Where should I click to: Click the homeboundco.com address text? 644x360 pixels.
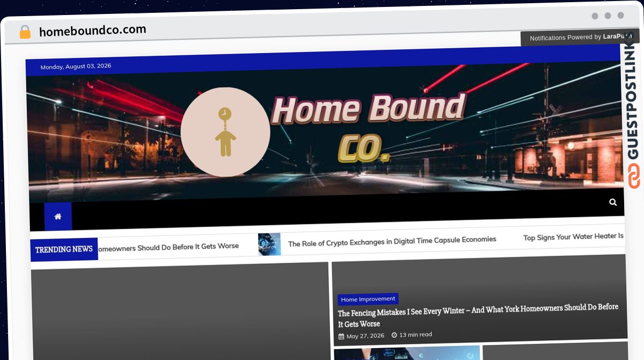point(92,31)
